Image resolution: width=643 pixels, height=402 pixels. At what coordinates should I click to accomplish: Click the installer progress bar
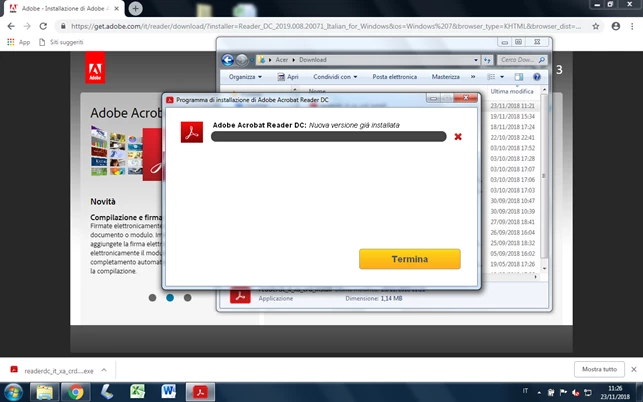[x=328, y=137]
